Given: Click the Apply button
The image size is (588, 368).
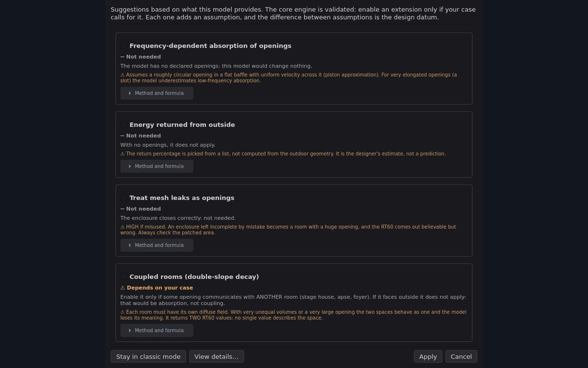Looking at the screenshot, I should point(428,357).
